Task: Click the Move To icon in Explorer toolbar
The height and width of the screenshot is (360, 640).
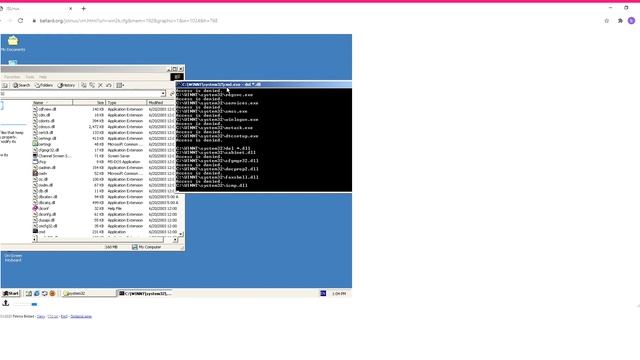Action: [x=84, y=85]
